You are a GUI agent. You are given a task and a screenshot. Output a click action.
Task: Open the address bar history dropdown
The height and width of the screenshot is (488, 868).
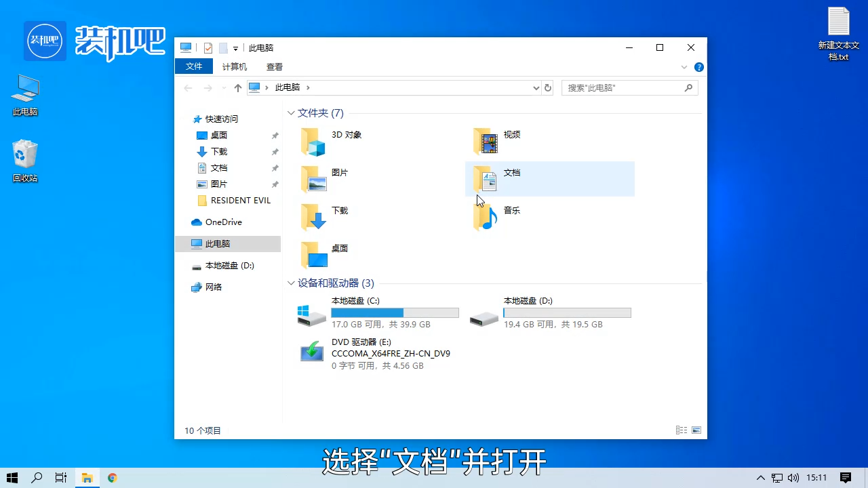click(536, 87)
